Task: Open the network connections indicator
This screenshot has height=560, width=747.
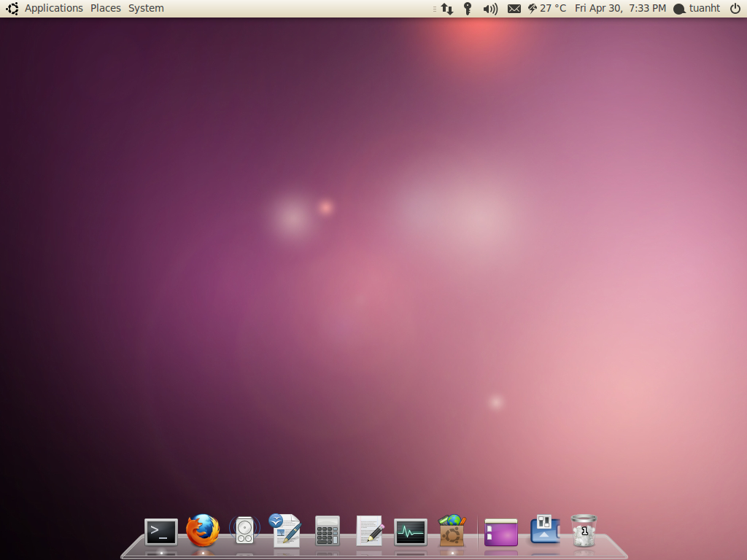Action: coord(447,9)
